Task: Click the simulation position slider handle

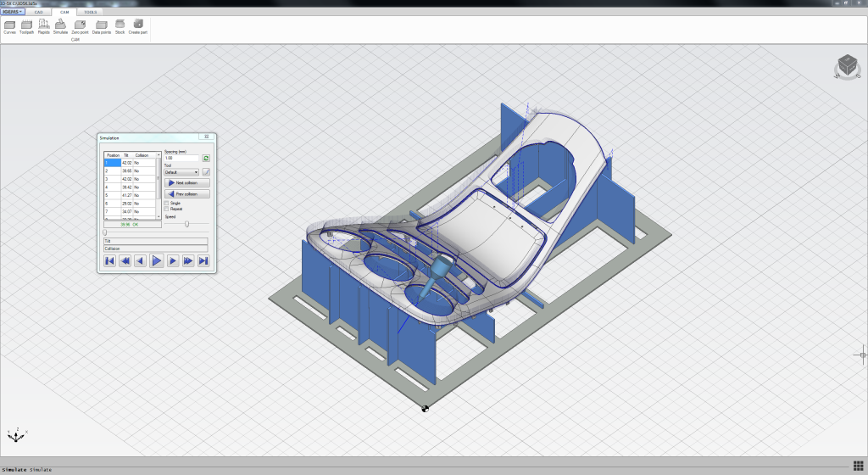Action: pos(104,232)
